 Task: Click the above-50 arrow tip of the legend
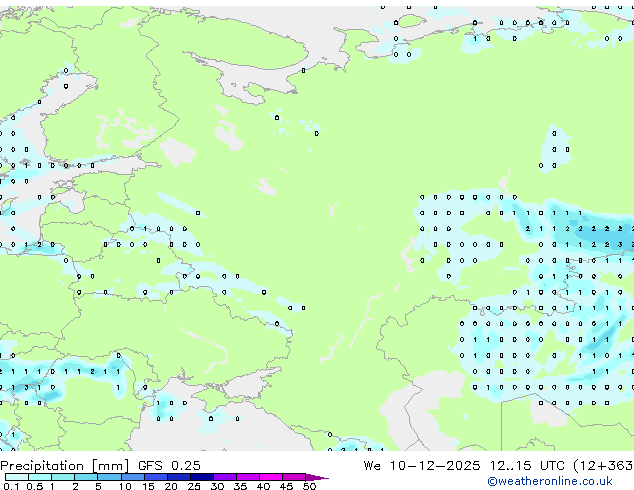point(317,477)
